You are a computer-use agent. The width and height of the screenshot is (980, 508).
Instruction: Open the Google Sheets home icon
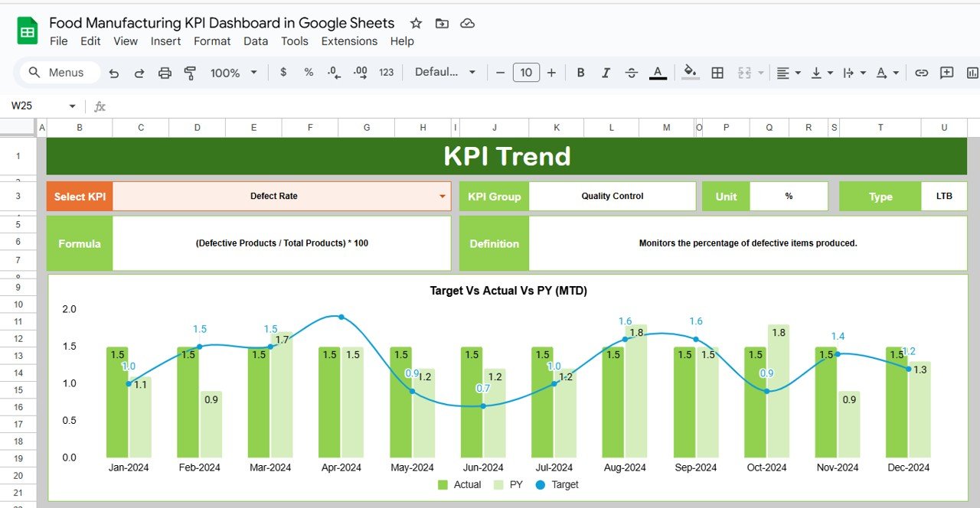click(28, 31)
